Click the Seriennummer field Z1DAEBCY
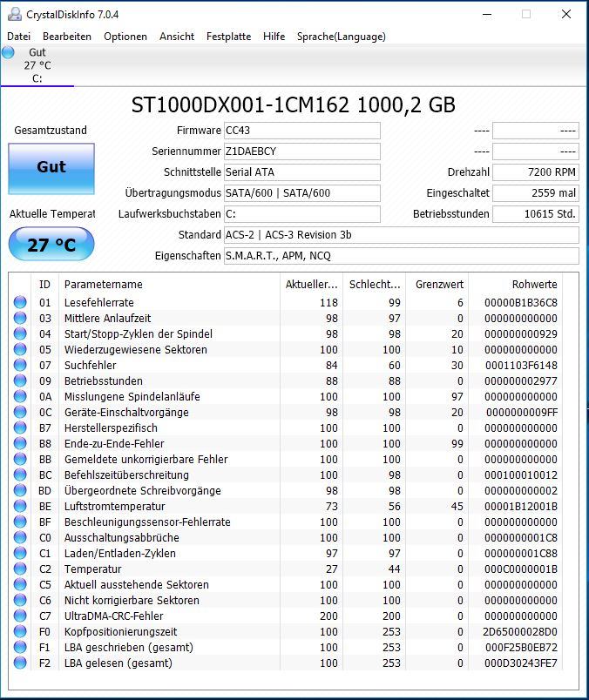589x700 pixels. coord(302,151)
